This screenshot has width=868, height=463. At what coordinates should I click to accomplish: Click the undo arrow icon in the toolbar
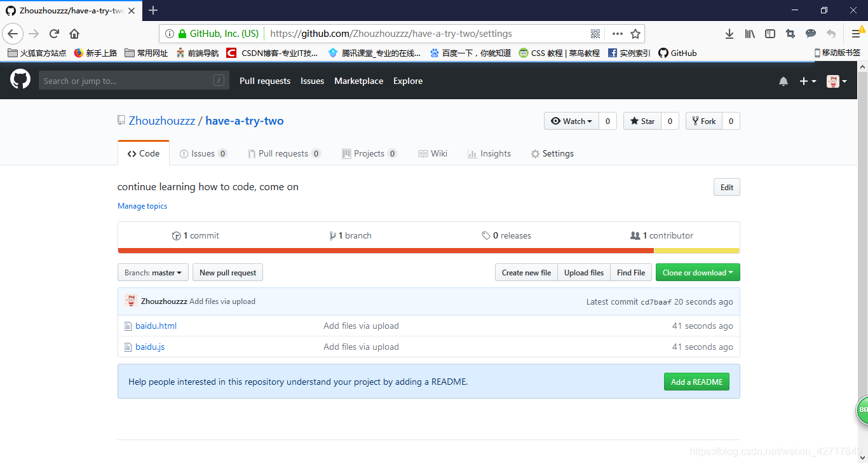tap(831, 34)
